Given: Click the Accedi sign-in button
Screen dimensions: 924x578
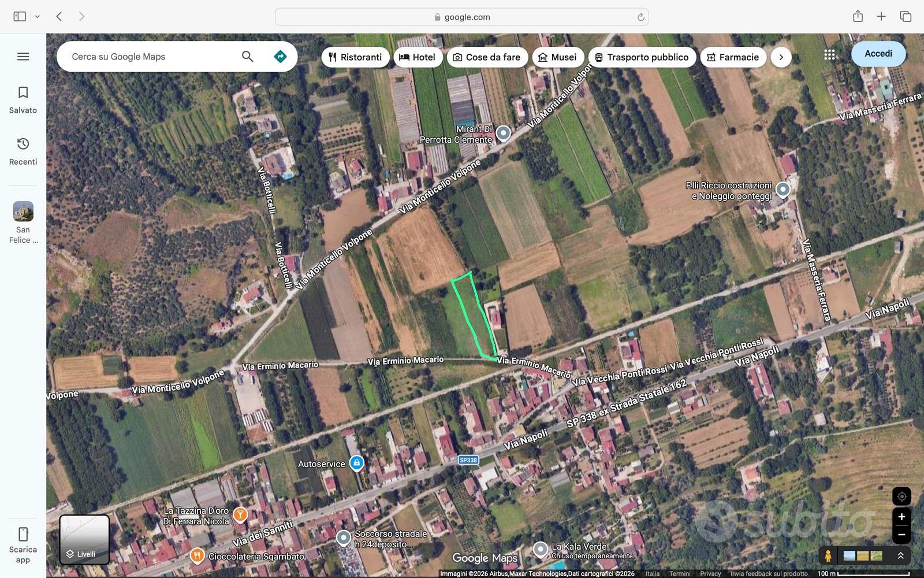Looking at the screenshot, I should 878,54.
